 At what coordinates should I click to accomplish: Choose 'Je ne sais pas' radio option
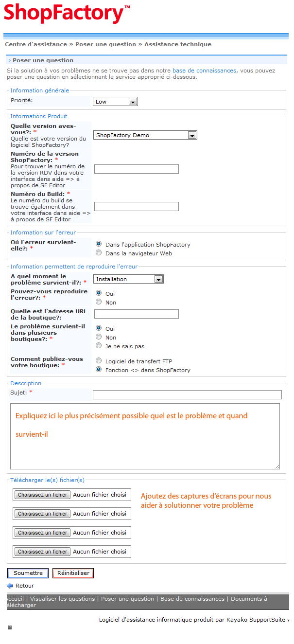[99, 346]
